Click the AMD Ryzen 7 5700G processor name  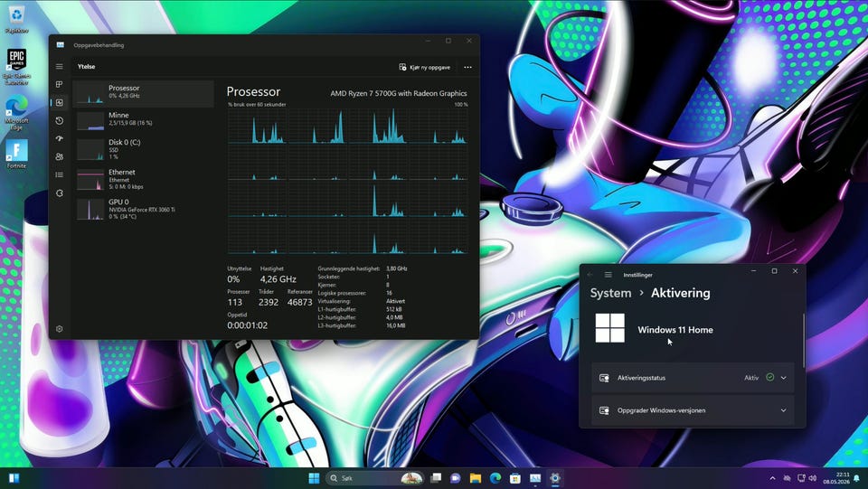(399, 93)
